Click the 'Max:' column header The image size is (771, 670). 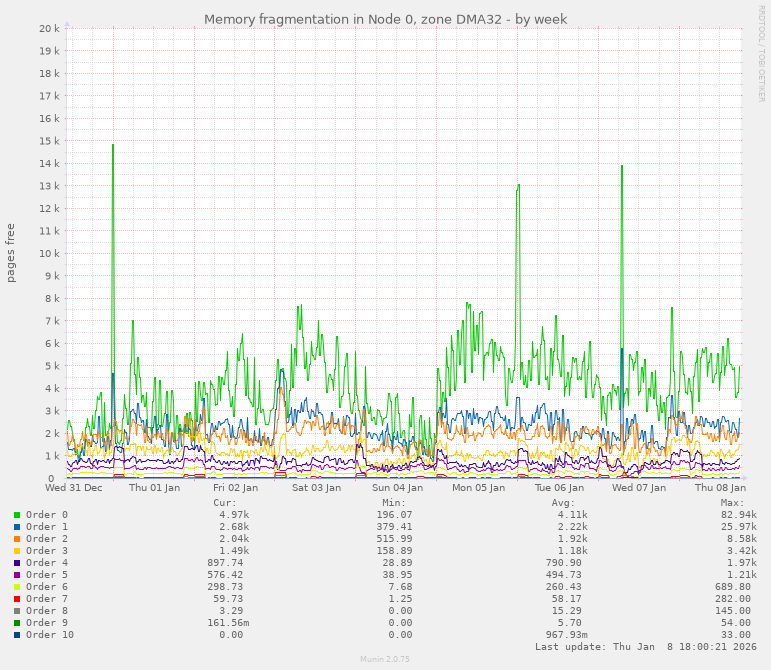(733, 503)
